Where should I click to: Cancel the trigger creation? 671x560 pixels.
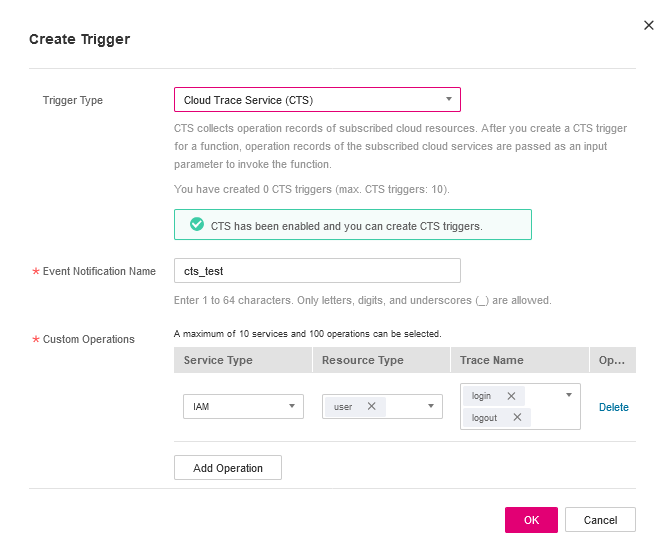point(600,520)
